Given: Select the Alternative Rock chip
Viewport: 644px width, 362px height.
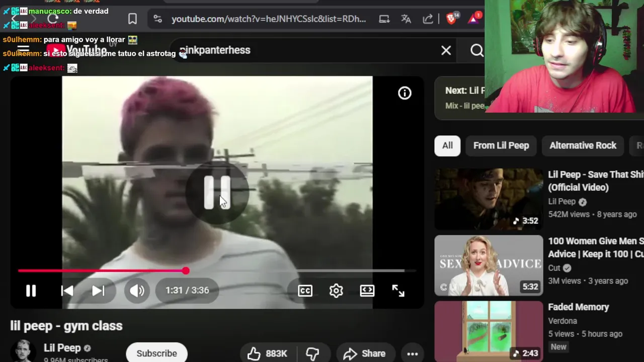Looking at the screenshot, I should coord(583,146).
